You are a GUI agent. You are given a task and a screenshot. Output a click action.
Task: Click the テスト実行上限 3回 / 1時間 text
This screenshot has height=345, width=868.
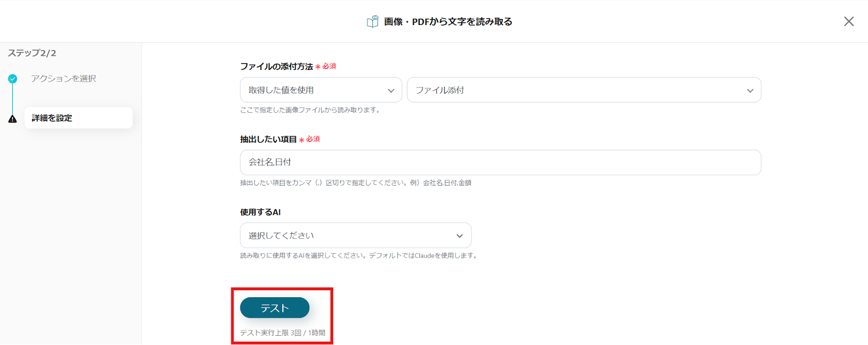coord(283,333)
